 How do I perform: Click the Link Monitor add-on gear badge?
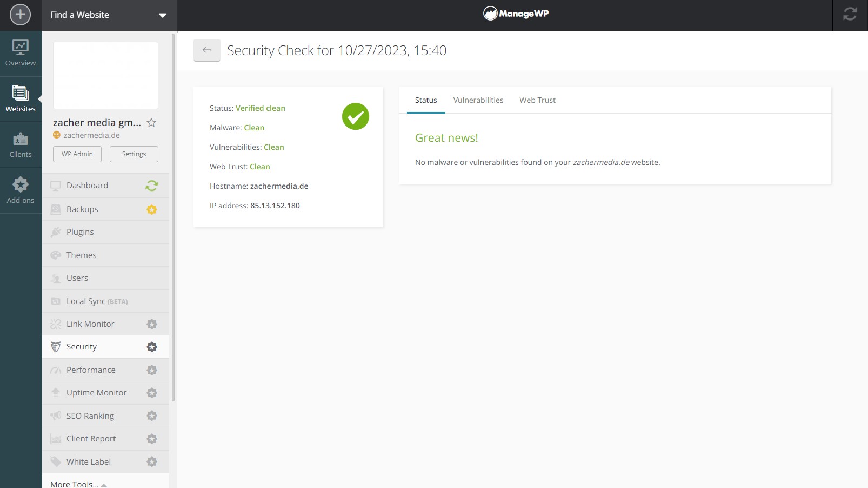point(152,324)
